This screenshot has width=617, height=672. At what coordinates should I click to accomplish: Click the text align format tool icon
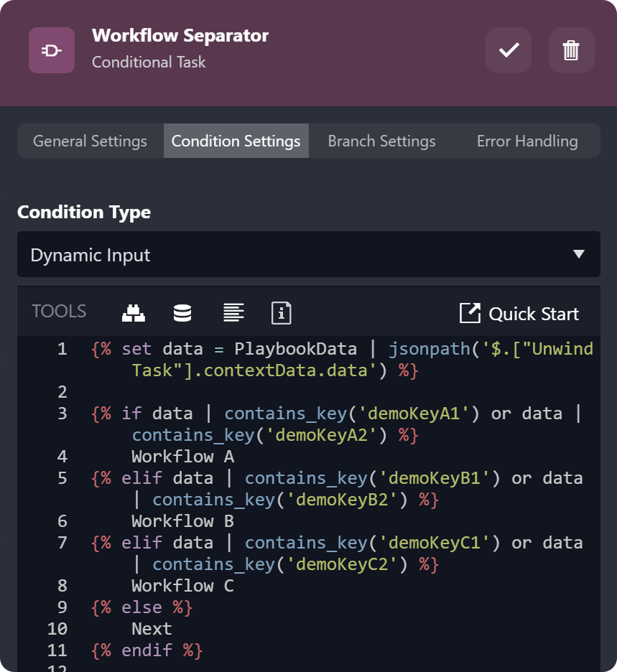[x=233, y=313]
